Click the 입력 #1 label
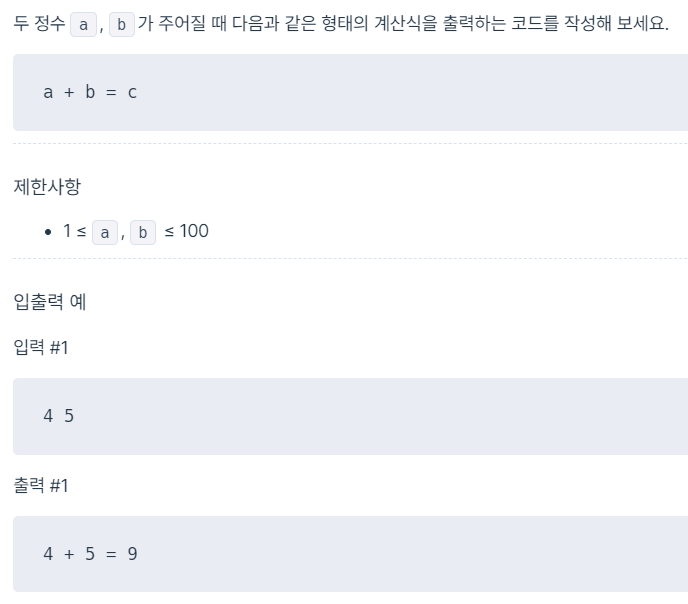The image size is (688, 604). click(x=41, y=347)
